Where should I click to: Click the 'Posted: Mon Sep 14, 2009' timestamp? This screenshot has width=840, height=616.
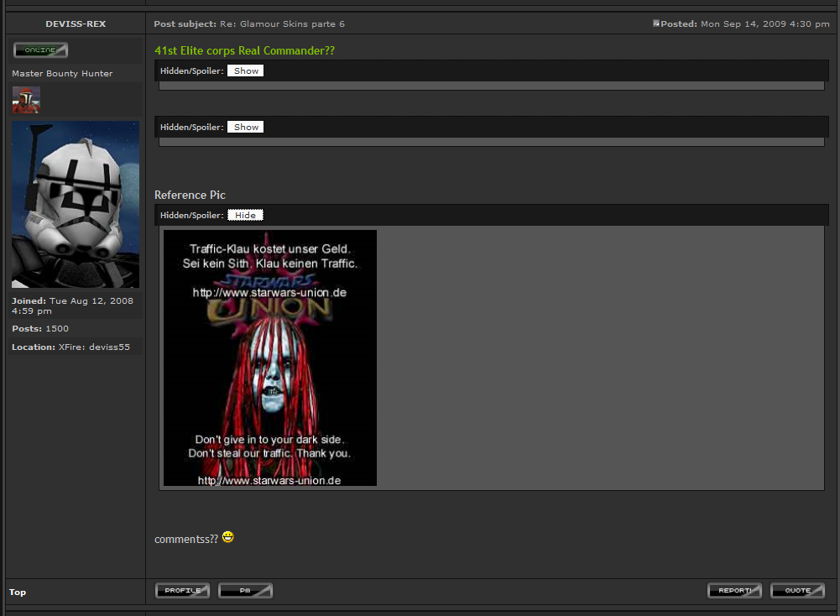click(744, 24)
